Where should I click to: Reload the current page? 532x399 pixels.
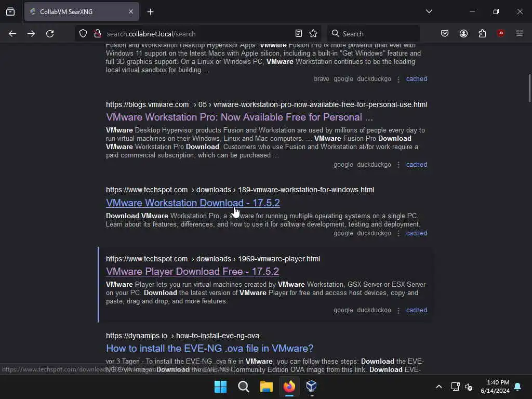(50, 34)
